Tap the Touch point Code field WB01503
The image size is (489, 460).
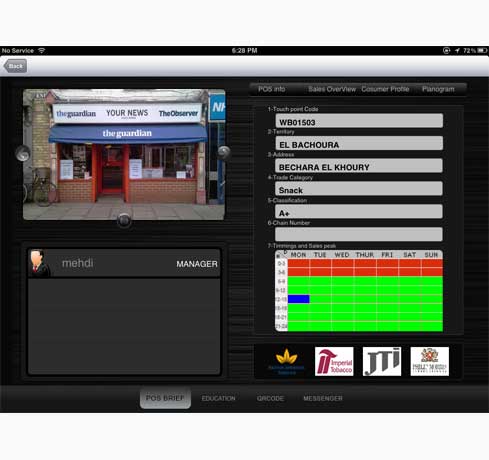tap(359, 121)
